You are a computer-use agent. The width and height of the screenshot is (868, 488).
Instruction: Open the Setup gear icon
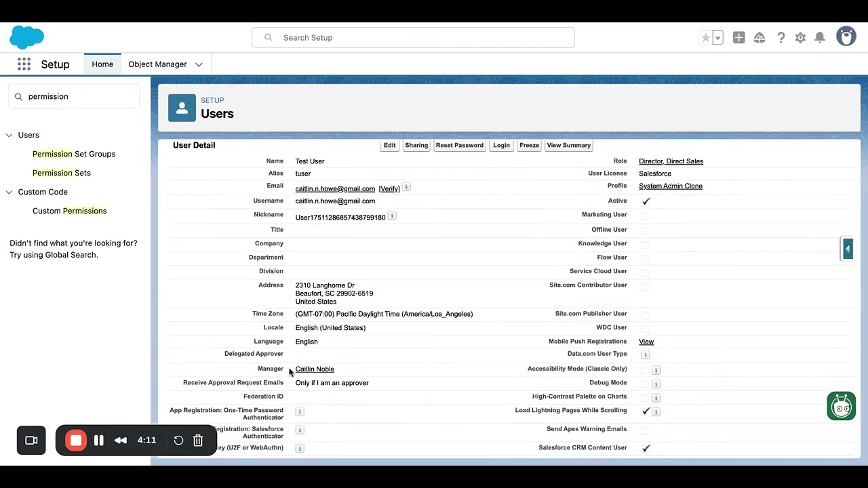pyautogui.click(x=800, y=38)
